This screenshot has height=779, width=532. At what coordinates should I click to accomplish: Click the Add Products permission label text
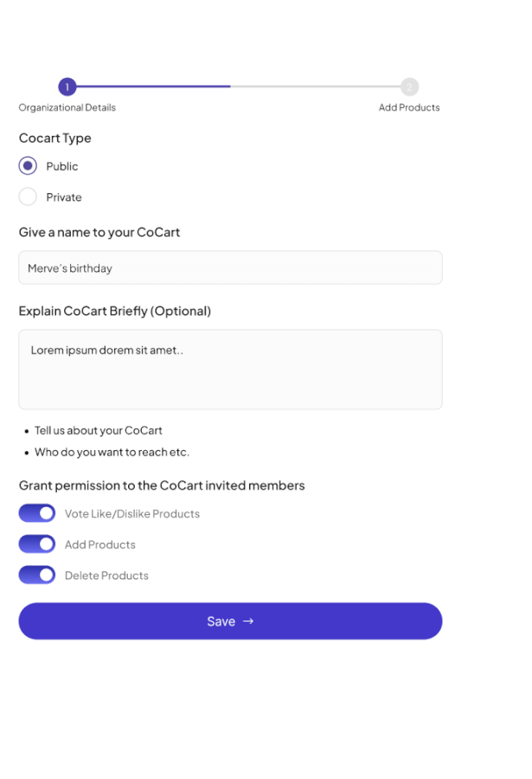[99, 544]
